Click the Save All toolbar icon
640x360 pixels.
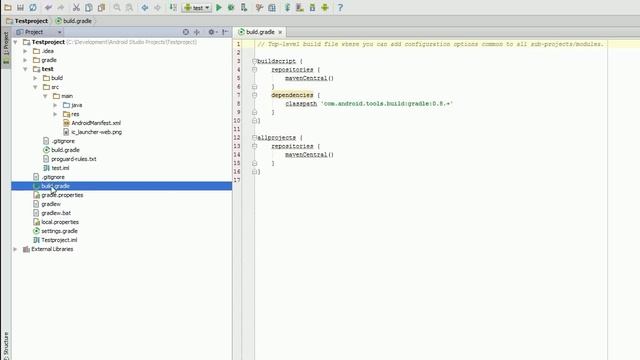tap(20, 7)
